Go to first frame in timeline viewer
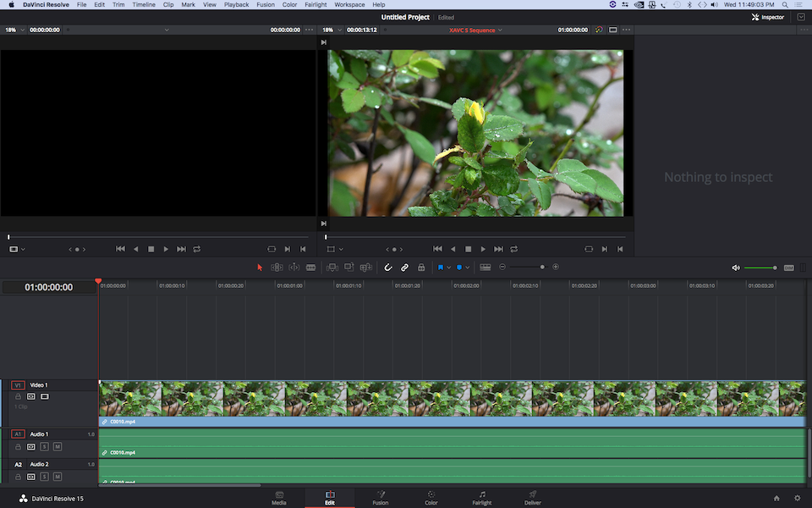Screen dimensions: 812x508 [x=437, y=249]
